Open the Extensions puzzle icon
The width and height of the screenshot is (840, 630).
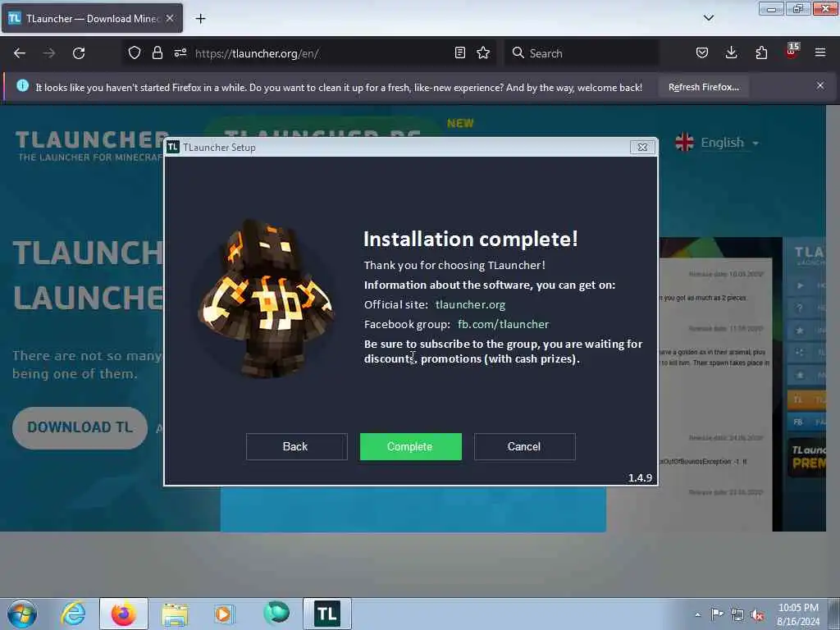tap(761, 52)
